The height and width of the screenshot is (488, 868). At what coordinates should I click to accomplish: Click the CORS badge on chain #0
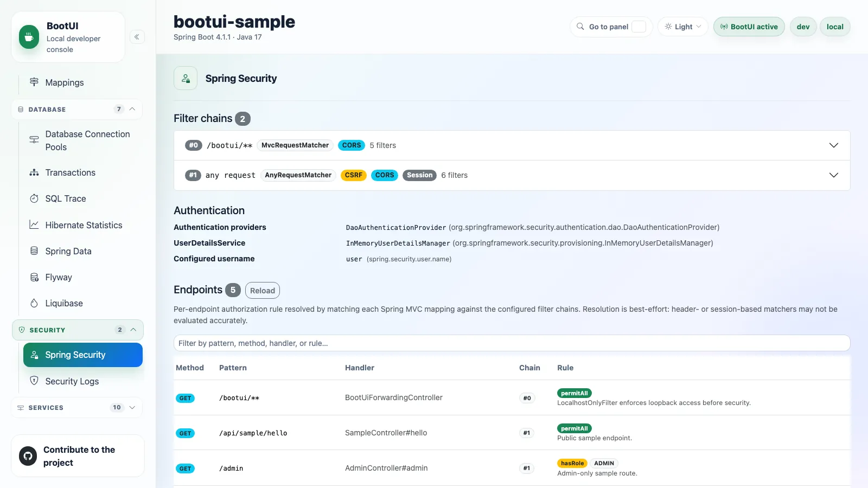click(352, 145)
